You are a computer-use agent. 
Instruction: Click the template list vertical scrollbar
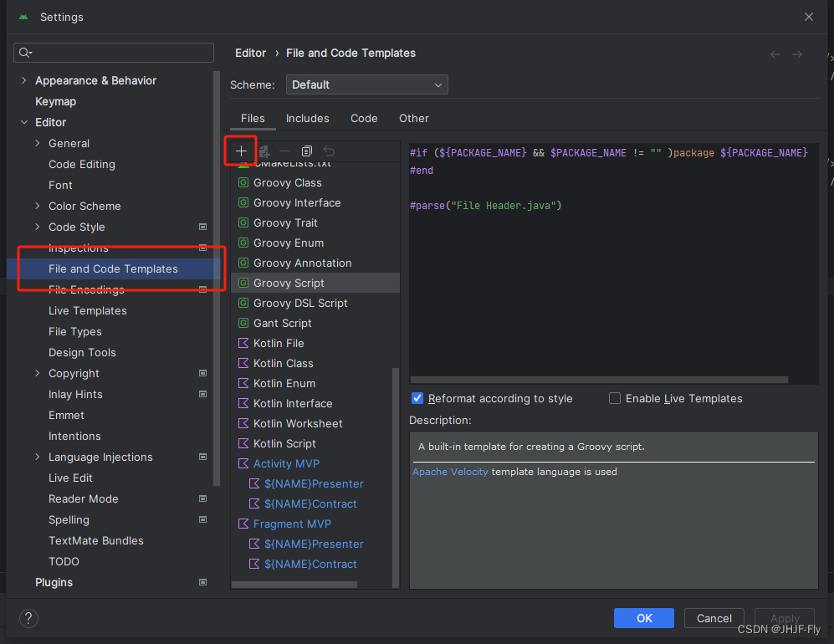[x=395, y=477]
